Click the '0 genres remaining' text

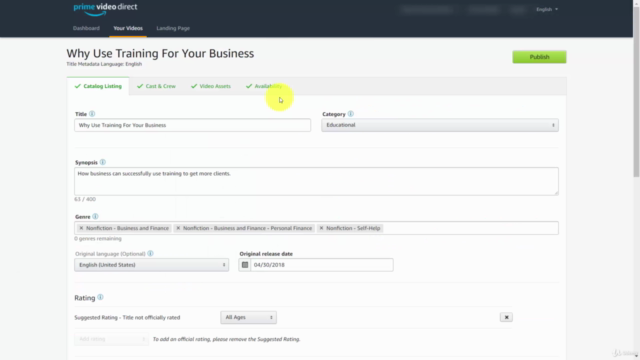pos(98,238)
